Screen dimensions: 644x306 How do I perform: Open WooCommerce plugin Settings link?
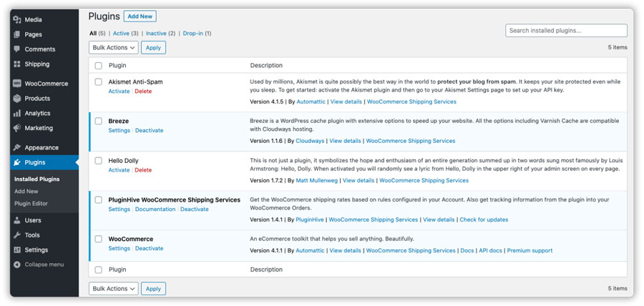coord(119,248)
